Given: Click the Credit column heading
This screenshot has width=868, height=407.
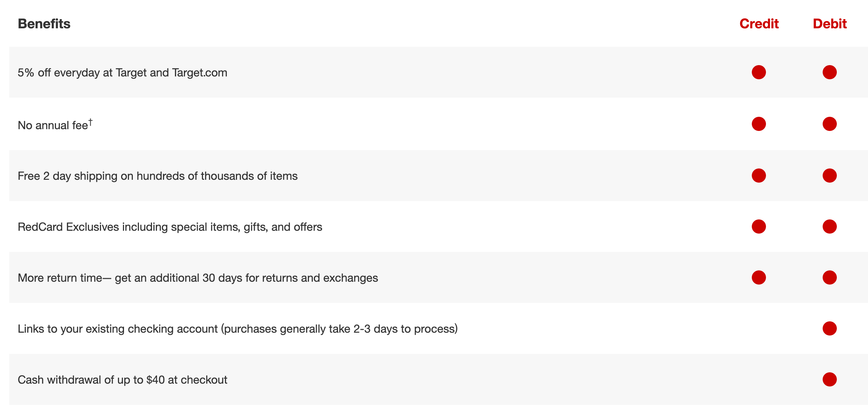Looking at the screenshot, I should pyautogui.click(x=759, y=24).
